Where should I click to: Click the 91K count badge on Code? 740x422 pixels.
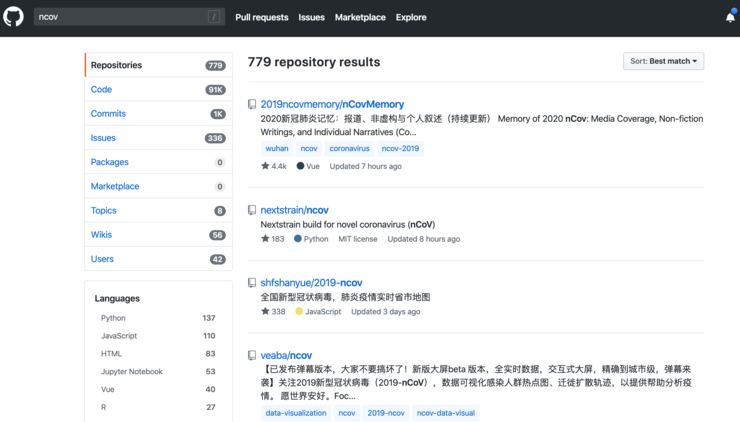click(215, 90)
